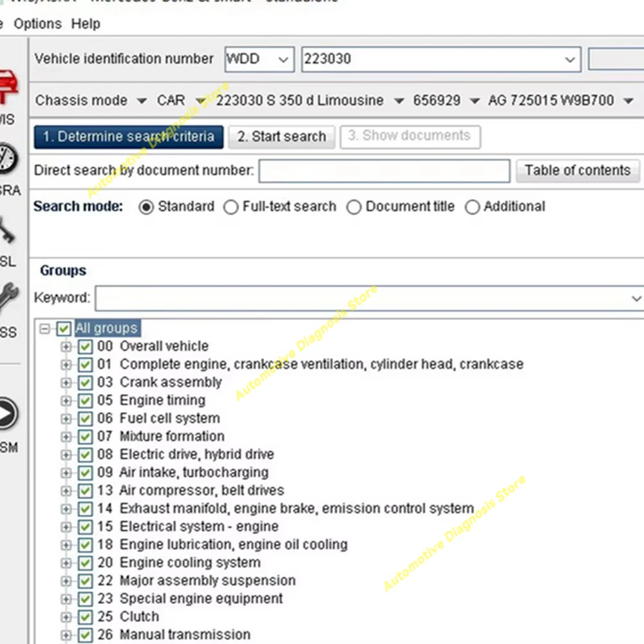Uncheck the 25 Clutch checkbox

coord(85,617)
